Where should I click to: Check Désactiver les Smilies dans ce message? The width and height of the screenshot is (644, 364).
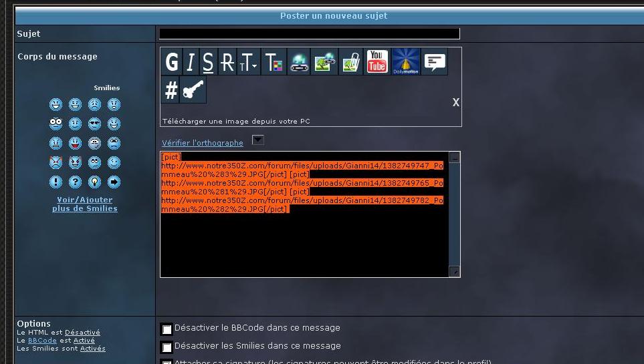pos(167,347)
